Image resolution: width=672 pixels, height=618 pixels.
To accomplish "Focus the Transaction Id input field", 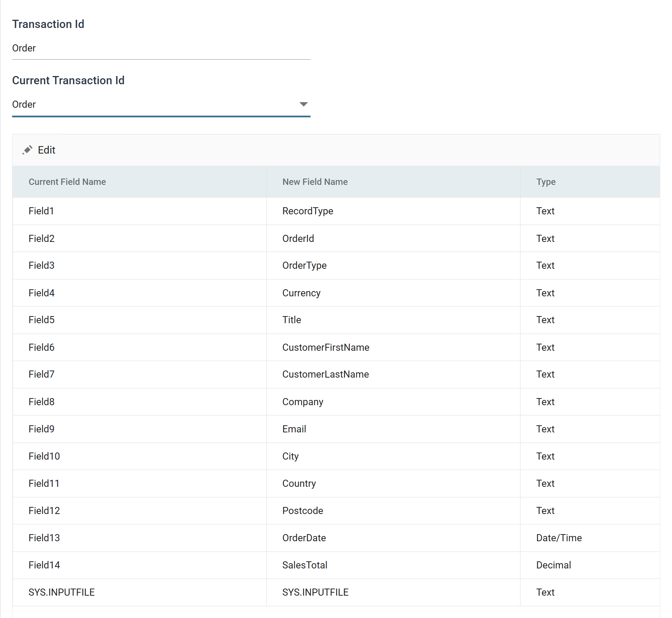I will coord(161,48).
